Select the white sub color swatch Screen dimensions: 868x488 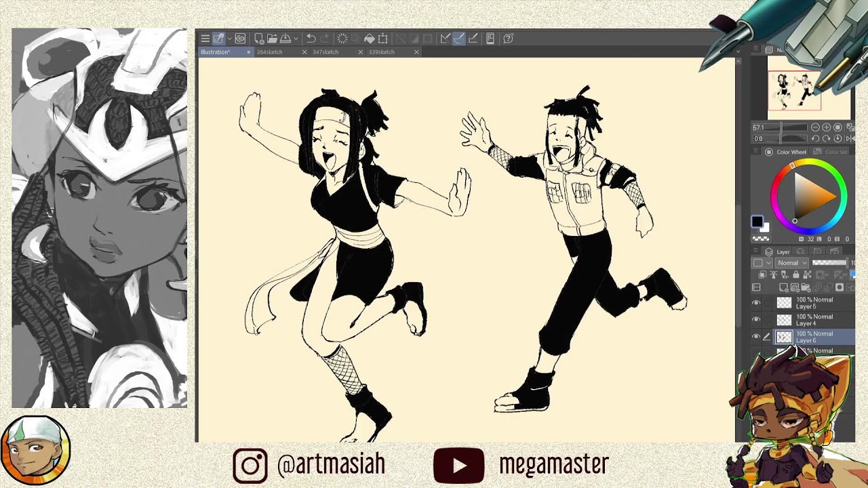766,229
